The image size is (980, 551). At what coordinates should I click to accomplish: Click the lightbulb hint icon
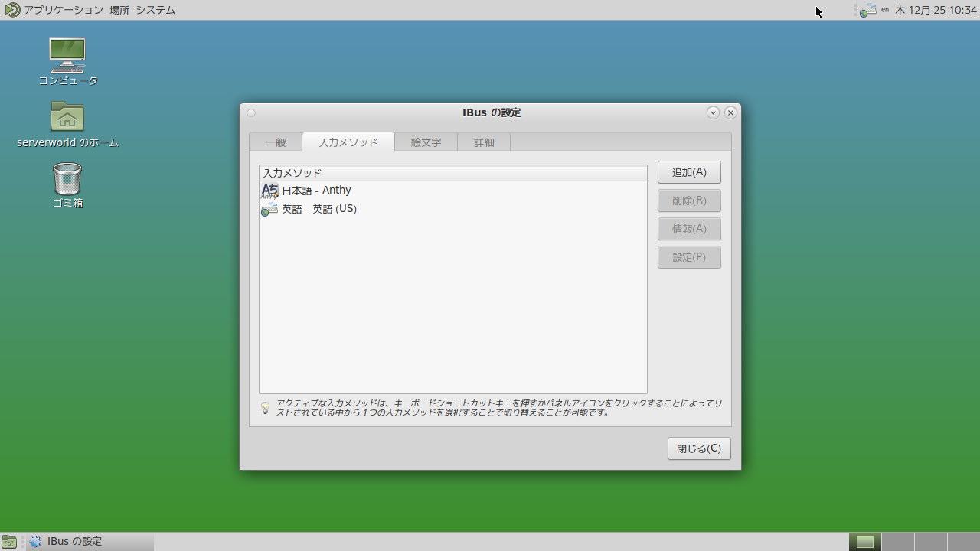[266, 408]
